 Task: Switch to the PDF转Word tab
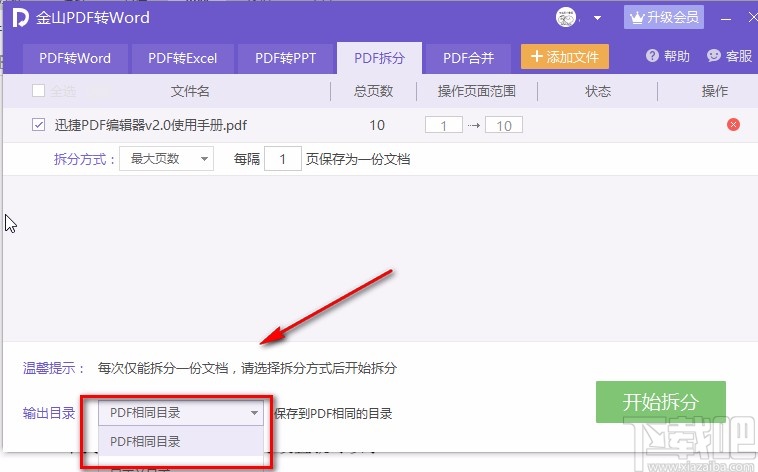75,59
